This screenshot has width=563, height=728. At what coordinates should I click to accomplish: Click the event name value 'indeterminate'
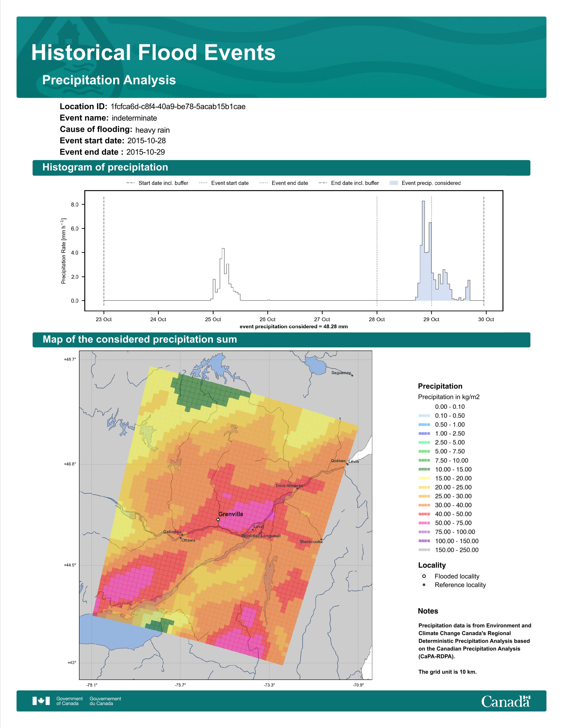point(134,118)
